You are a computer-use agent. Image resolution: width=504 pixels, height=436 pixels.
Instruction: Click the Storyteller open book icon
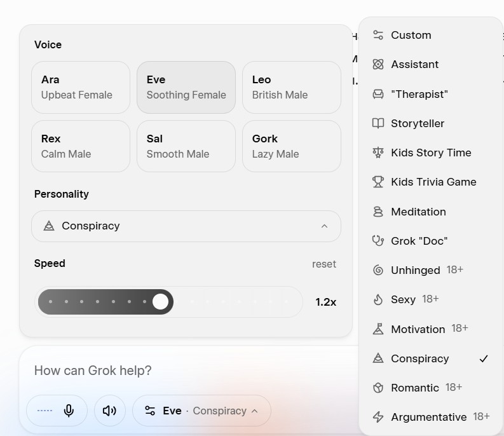(x=378, y=123)
